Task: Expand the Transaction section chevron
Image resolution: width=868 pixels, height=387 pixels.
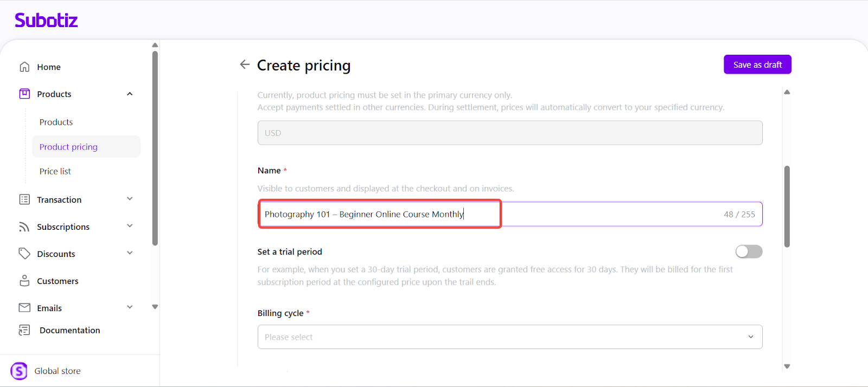Action: coord(130,199)
